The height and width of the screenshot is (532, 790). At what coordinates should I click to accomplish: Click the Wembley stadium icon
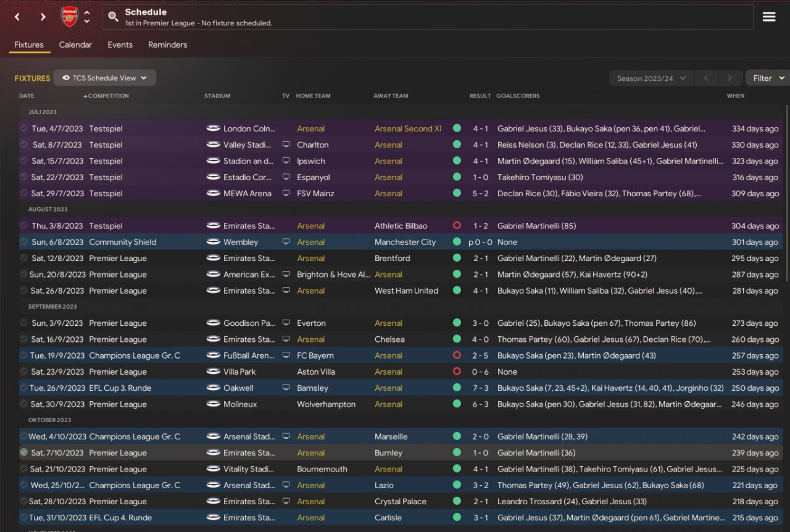point(214,242)
